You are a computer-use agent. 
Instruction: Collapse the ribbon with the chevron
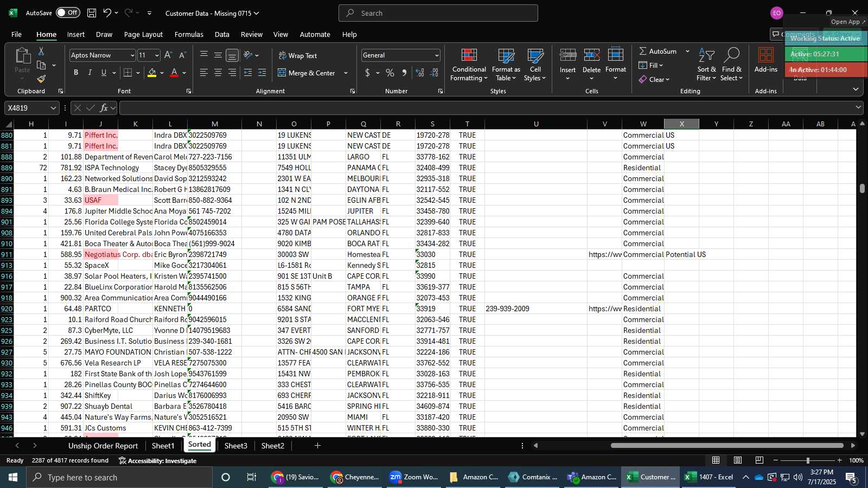856,89
